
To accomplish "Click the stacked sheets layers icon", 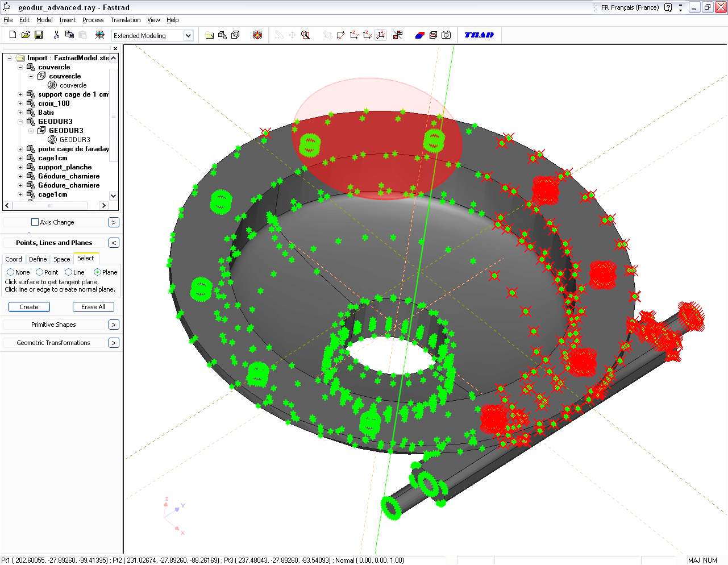I will click(432, 35).
